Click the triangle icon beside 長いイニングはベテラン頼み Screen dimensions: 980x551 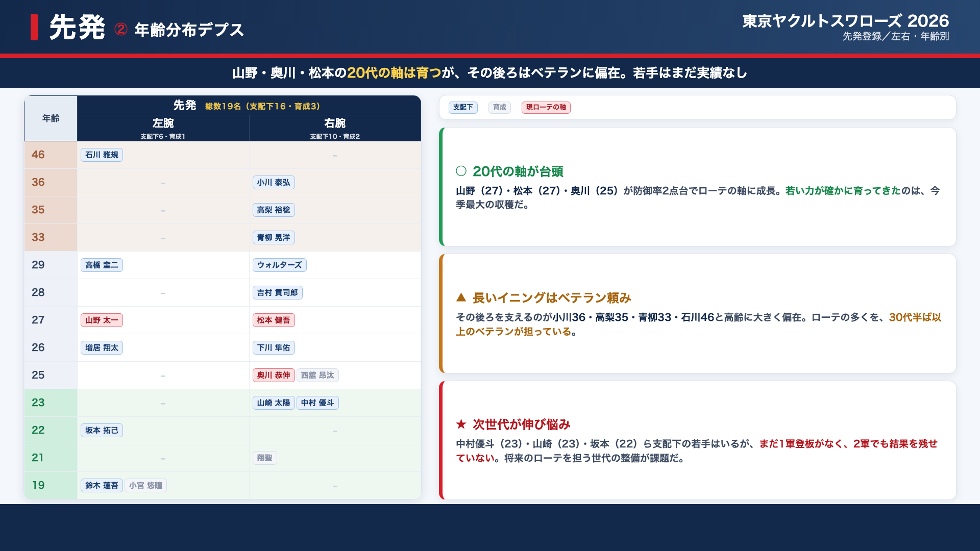pos(461,297)
